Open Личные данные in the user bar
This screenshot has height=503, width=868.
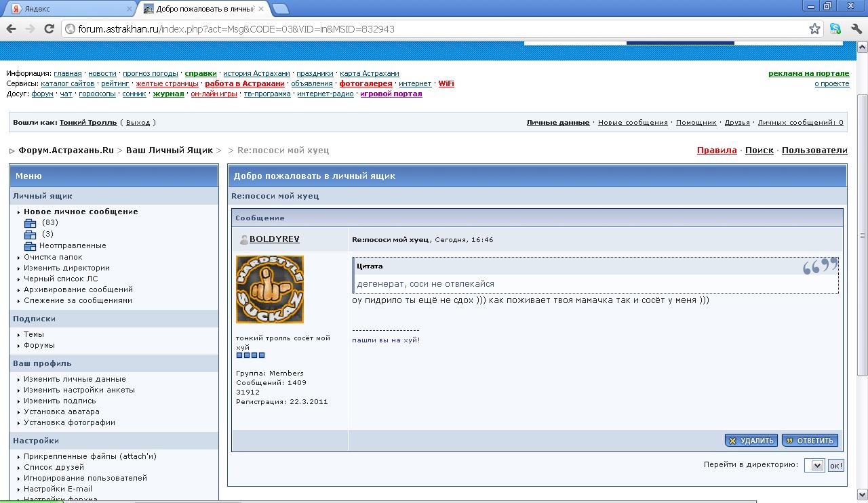(558, 123)
